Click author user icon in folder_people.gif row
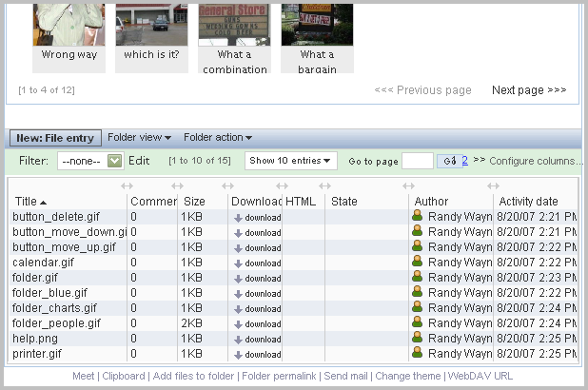This screenshot has width=588, height=390. (417, 322)
